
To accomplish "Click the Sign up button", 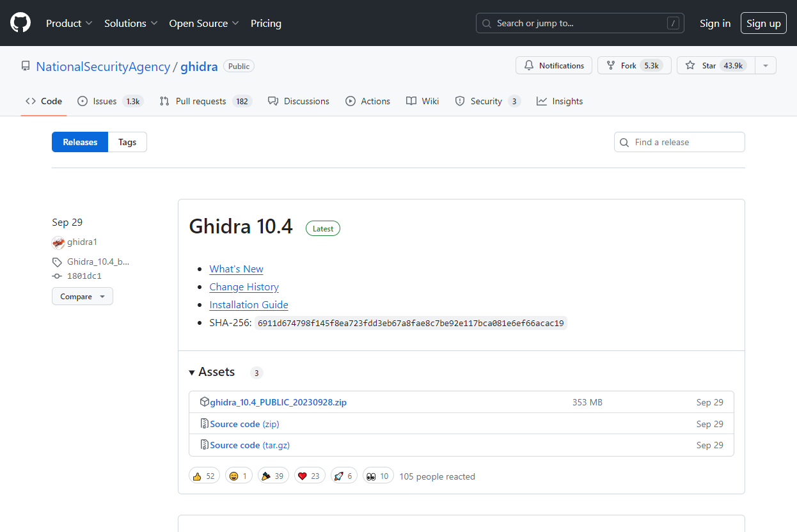I will [x=764, y=24].
